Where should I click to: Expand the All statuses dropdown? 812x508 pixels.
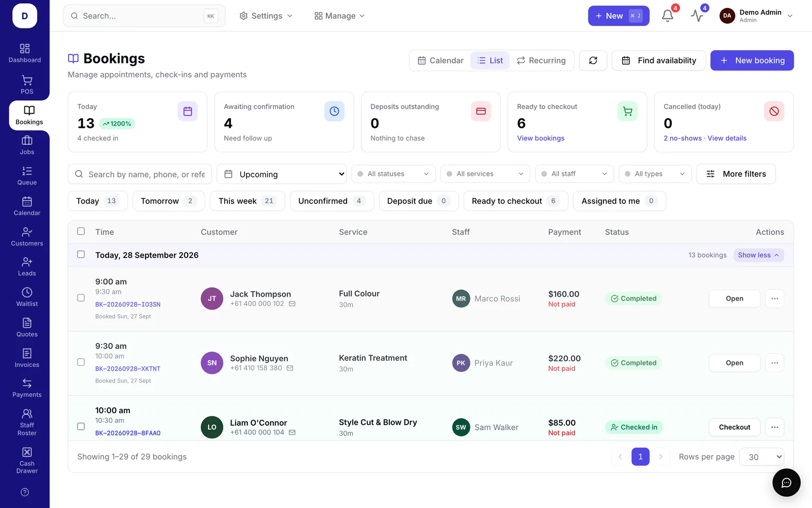(x=393, y=174)
